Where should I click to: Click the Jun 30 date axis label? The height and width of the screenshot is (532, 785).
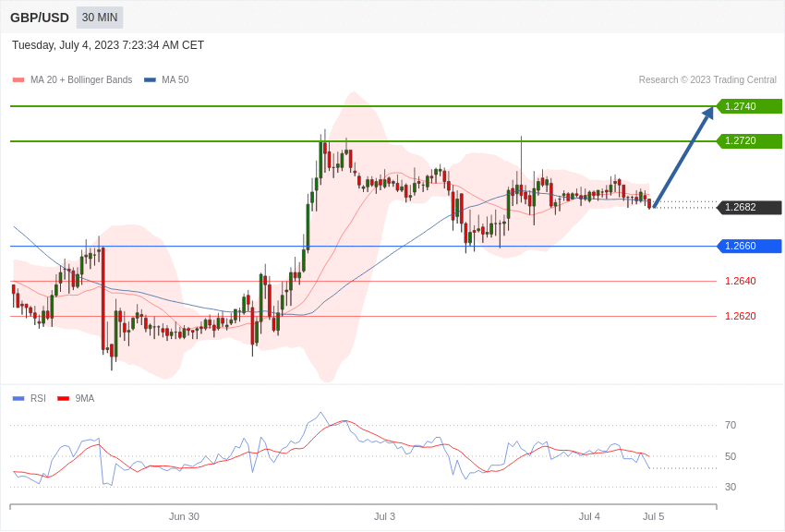pyautogui.click(x=184, y=516)
